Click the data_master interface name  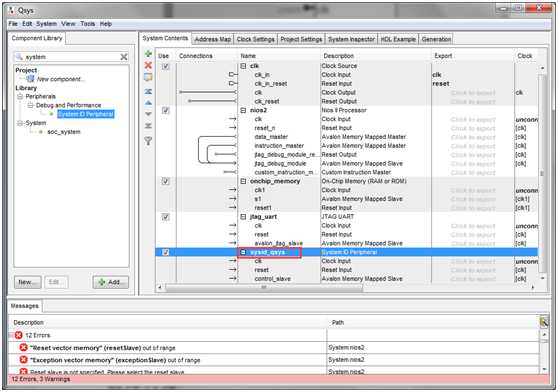pos(271,137)
